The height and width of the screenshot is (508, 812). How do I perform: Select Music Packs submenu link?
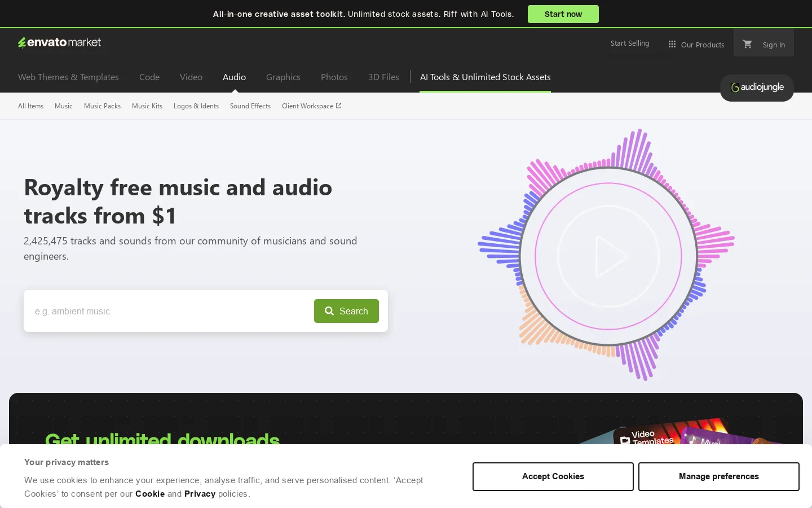pos(102,106)
